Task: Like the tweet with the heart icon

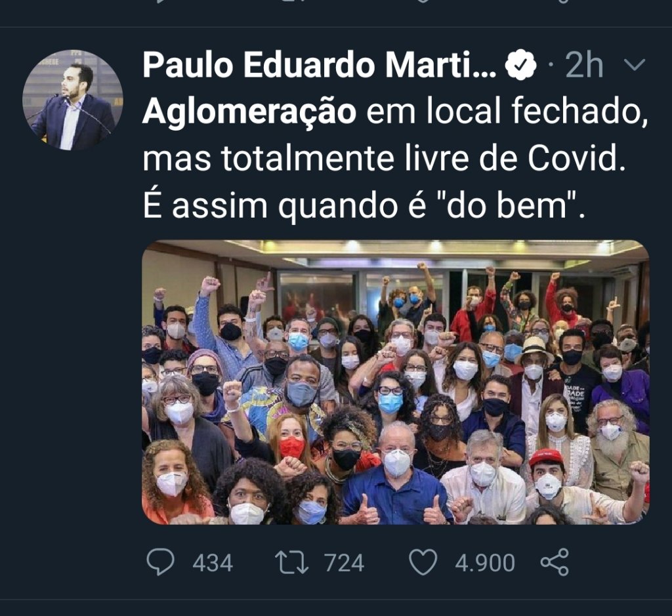Action: point(423,562)
